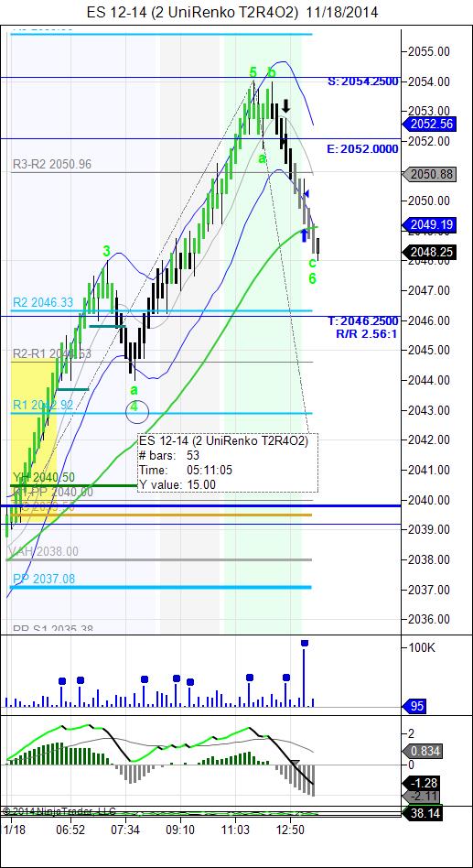Select green wave label c above 6

click(x=312, y=262)
